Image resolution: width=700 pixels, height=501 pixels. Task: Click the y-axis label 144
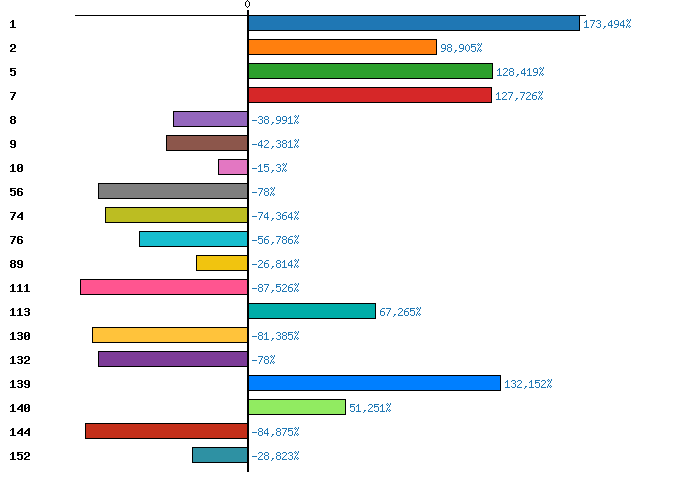point(20,432)
